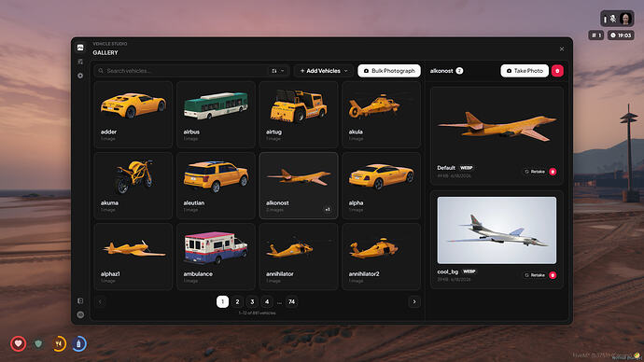
Task: Click the heart health HUD icon
Action: click(18, 343)
